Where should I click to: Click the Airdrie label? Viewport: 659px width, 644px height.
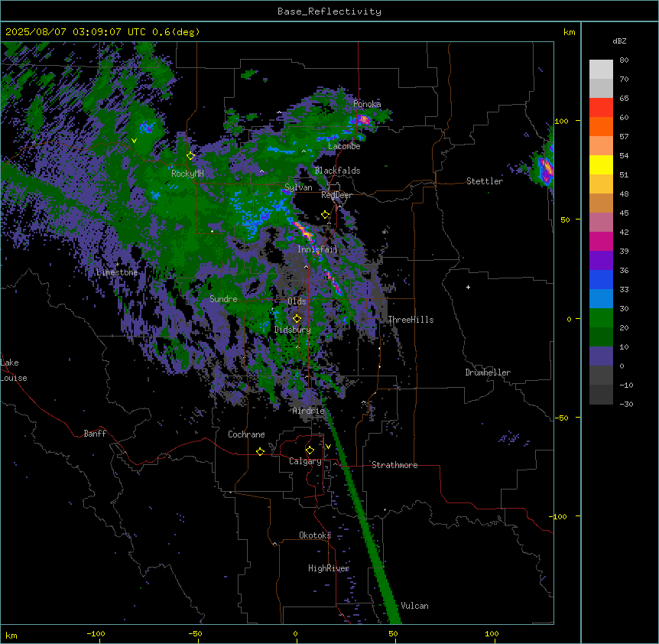coord(309,411)
